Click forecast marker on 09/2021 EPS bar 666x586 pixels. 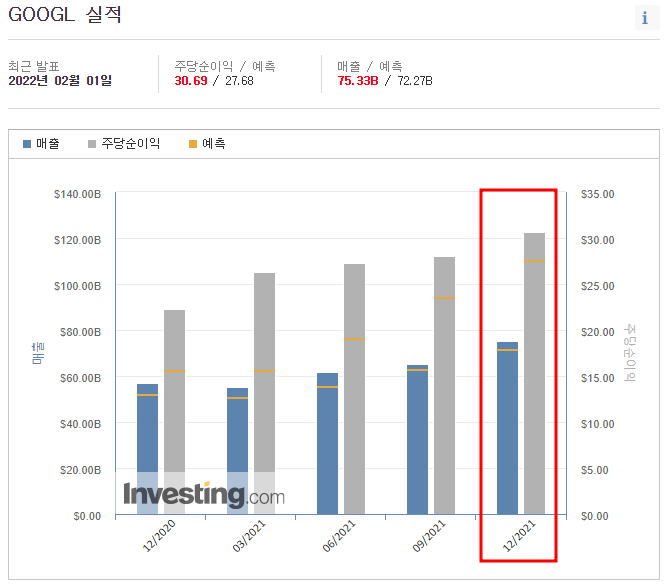pyautogui.click(x=445, y=298)
